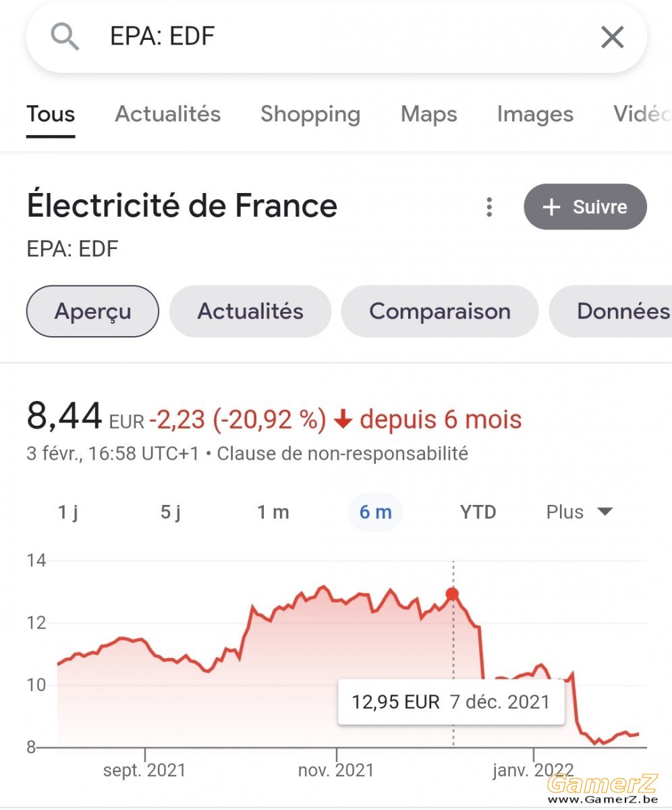Expand the Plus time range dropdown
Viewport: 672px width, 810px height.
coord(580,512)
